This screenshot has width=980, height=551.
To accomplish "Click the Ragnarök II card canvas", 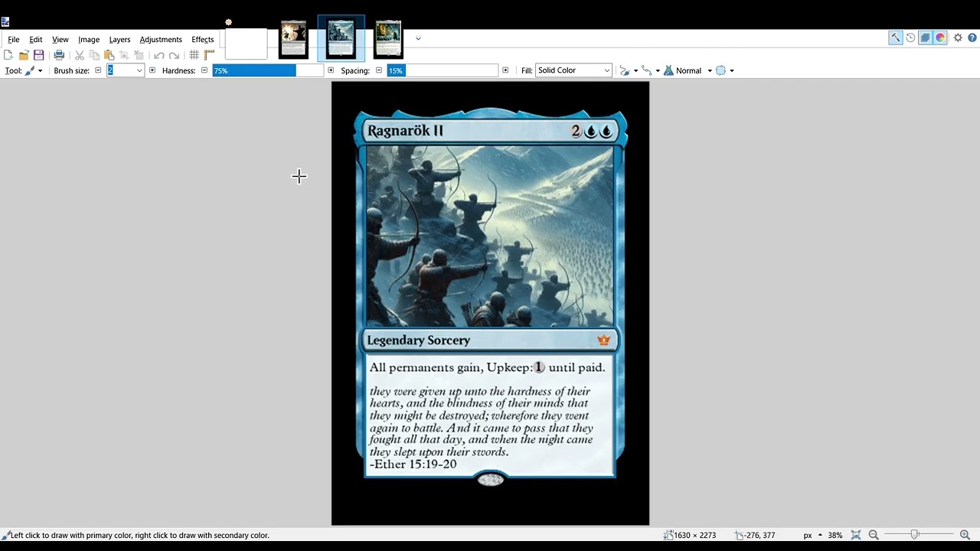I will (490, 303).
